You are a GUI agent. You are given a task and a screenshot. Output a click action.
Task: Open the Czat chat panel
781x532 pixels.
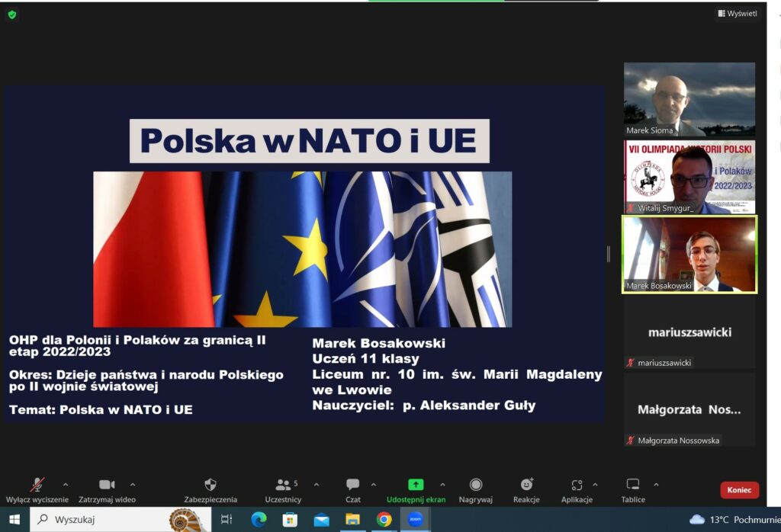[352, 486]
